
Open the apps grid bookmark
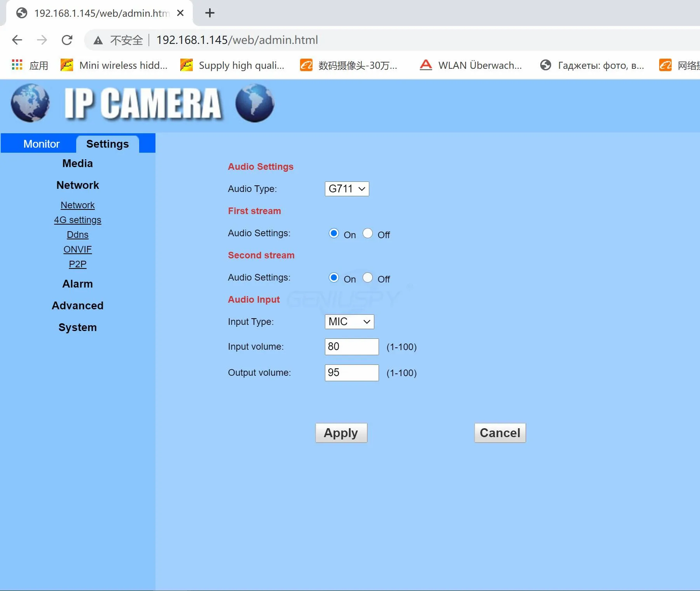coord(17,65)
